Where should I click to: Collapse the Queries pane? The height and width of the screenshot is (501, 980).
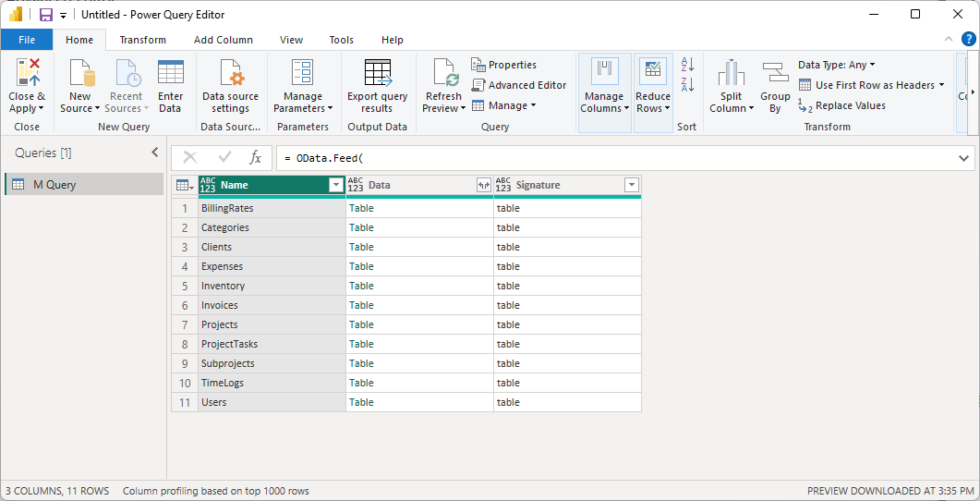(x=155, y=153)
